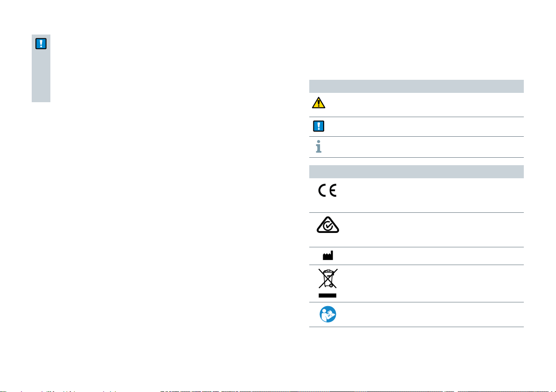
Task: Click the black factory manufacturer icon
Action: click(327, 255)
